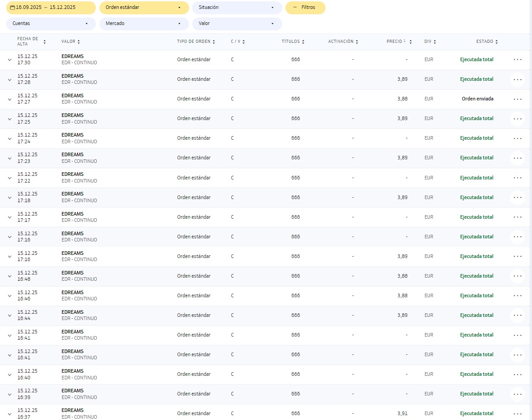Open the Valor filter dropdown
The image size is (532, 420).
pos(237,24)
